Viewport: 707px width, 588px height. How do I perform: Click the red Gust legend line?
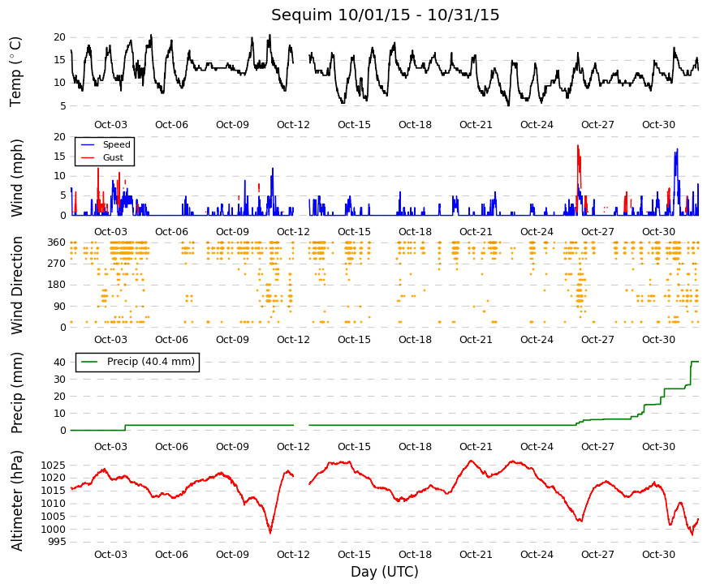(x=88, y=157)
